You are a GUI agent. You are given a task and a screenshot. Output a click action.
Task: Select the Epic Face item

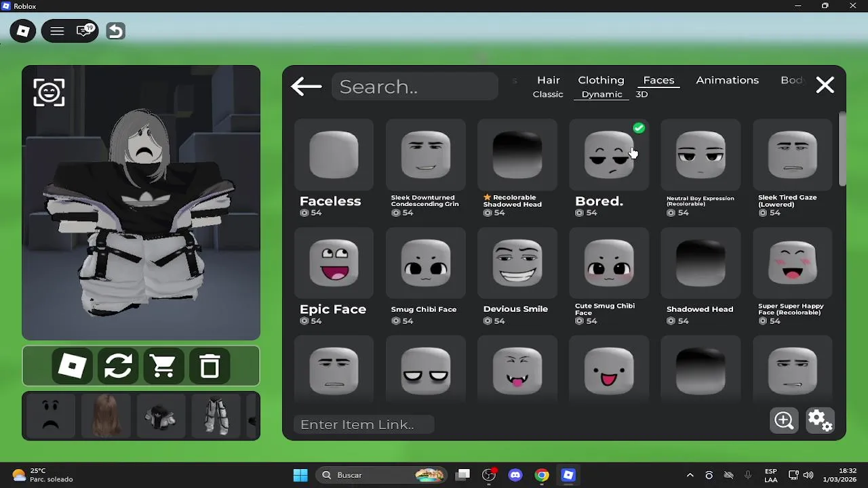[334, 263]
